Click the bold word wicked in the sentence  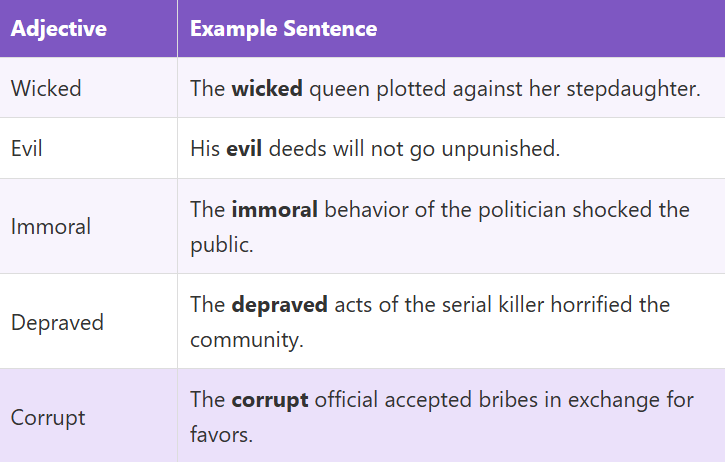tap(267, 88)
